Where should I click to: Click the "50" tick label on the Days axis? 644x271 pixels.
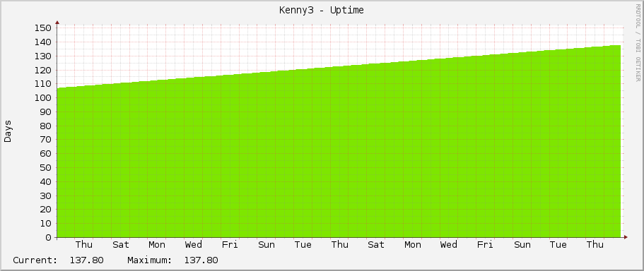[x=46, y=167]
